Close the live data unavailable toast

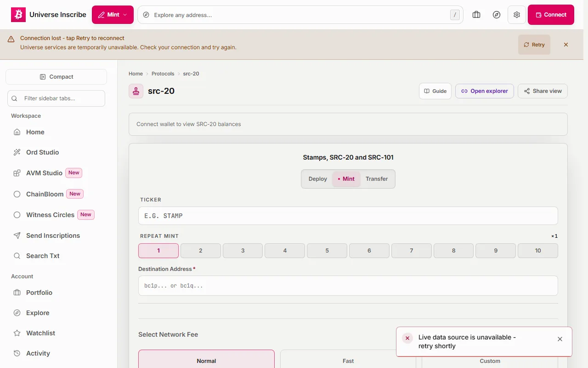[560, 339]
